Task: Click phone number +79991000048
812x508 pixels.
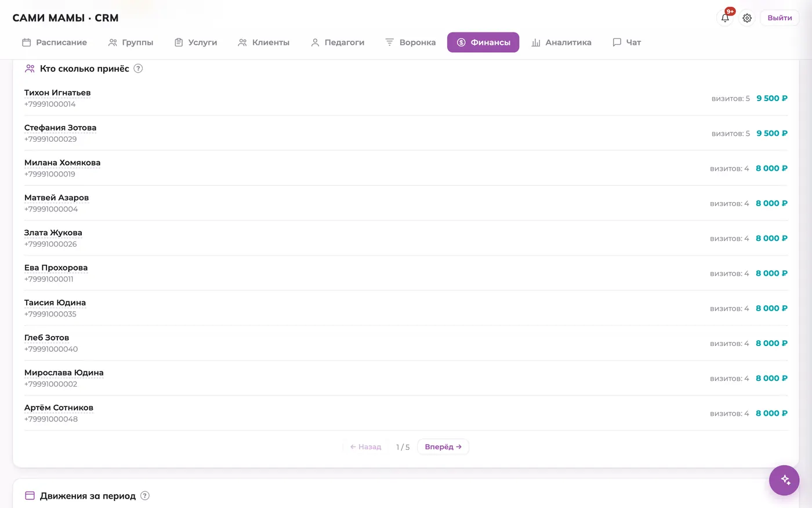Action: point(51,419)
